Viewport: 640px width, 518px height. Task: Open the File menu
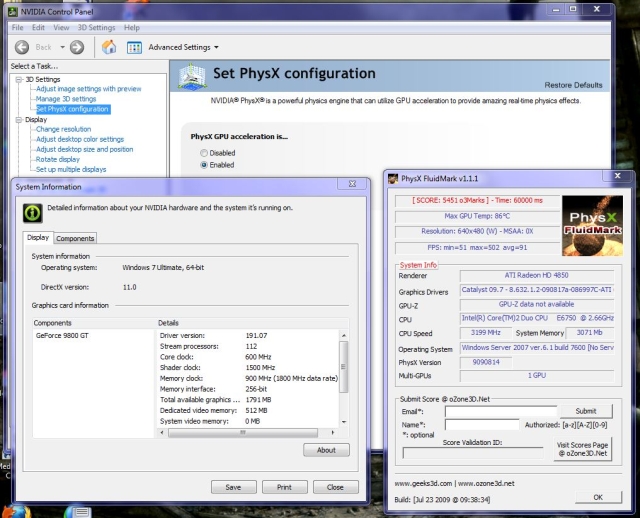(18, 28)
